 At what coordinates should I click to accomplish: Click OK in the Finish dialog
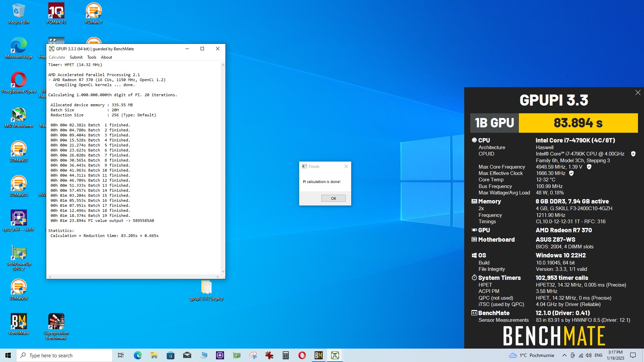pyautogui.click(x=333, y=198)
